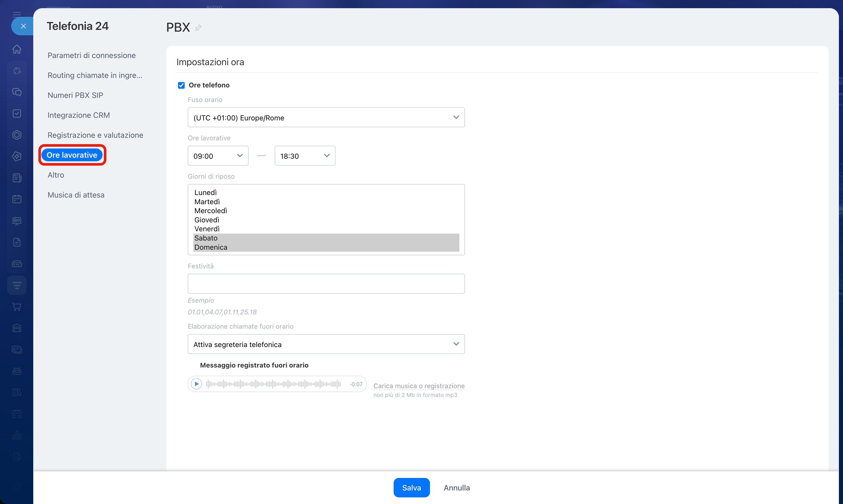The height and width of the screenshot is (504, 843).
Task: Close the Telefonia 24 slider panel
Action: [x=23, y=26]
